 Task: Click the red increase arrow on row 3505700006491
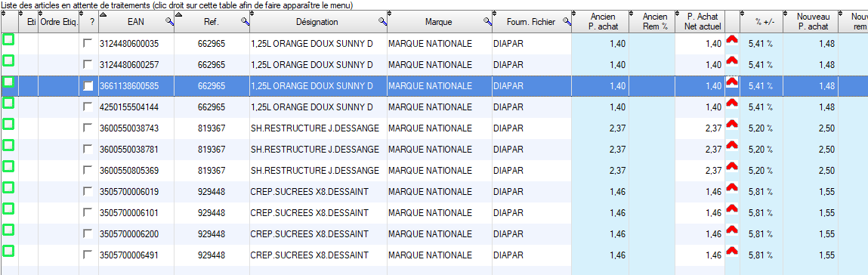(x=732, y=252)
